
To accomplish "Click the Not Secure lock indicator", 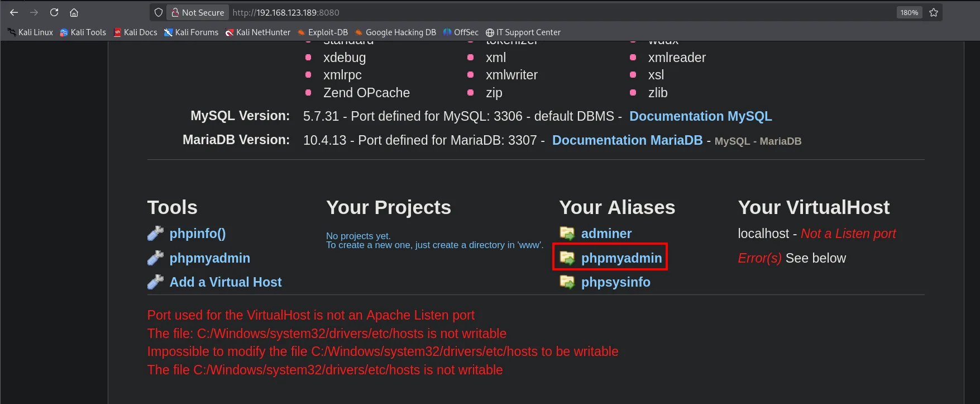I will [x=198, y=12].
